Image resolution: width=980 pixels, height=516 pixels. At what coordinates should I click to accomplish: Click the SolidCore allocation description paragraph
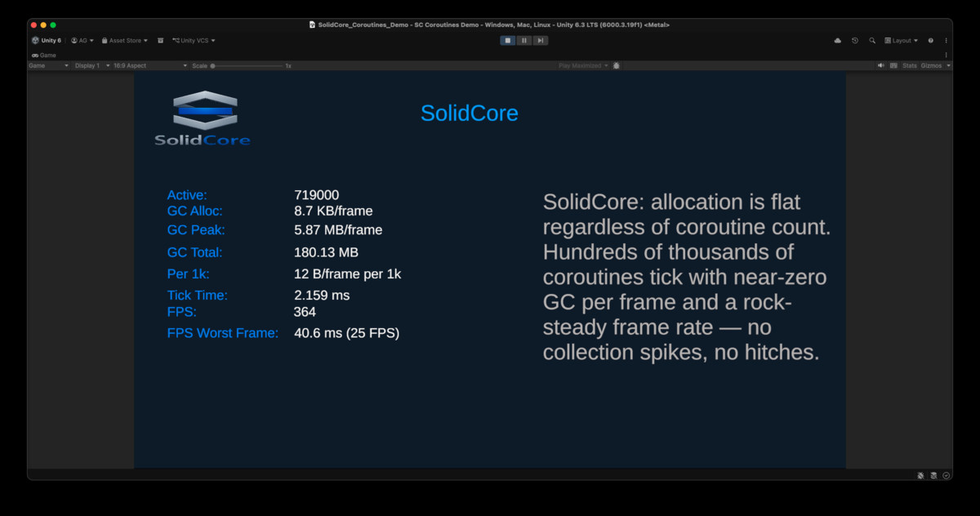coord(687,277)
